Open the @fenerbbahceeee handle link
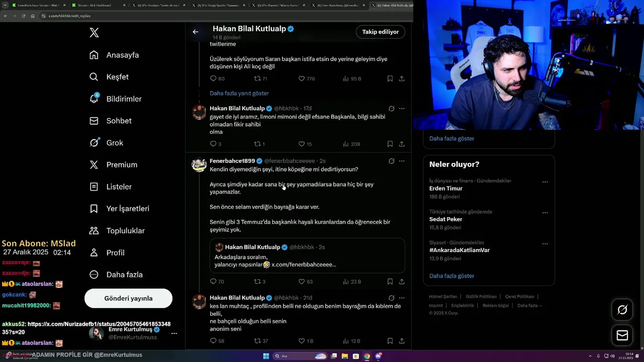The width and height of the screenshot is (644, 362). coord(289,161)
